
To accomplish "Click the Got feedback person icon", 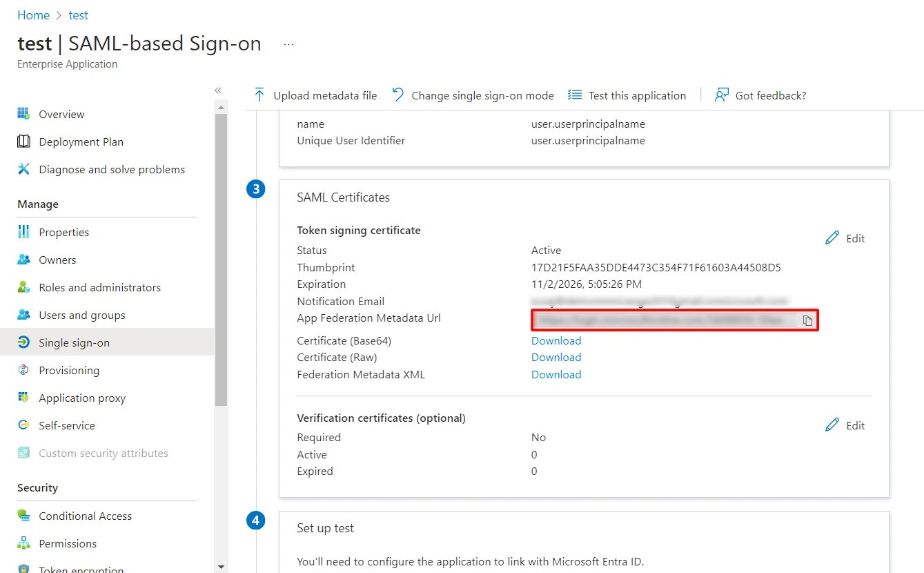I will point(722,95).
